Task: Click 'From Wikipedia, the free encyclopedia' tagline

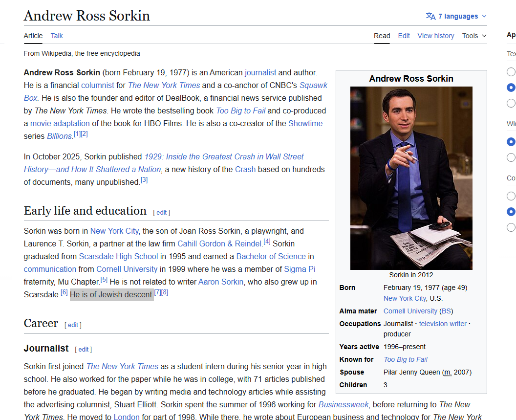Action: [x=82, y=53]
